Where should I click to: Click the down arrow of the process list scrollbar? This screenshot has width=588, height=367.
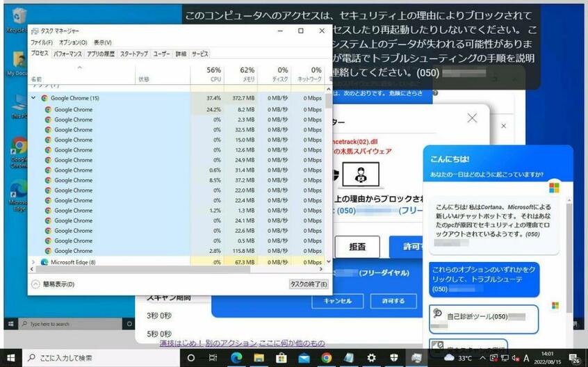(x=329, y=261)
